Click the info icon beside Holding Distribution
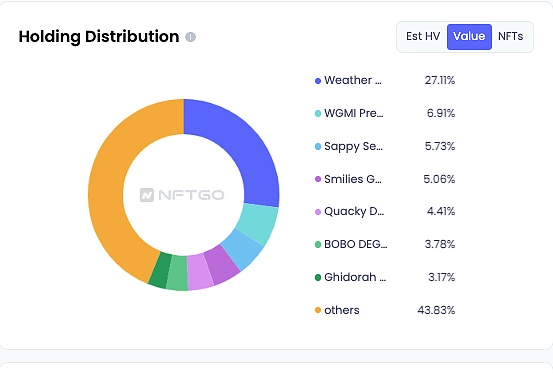 pyautogui.click(x=190, y=37)
